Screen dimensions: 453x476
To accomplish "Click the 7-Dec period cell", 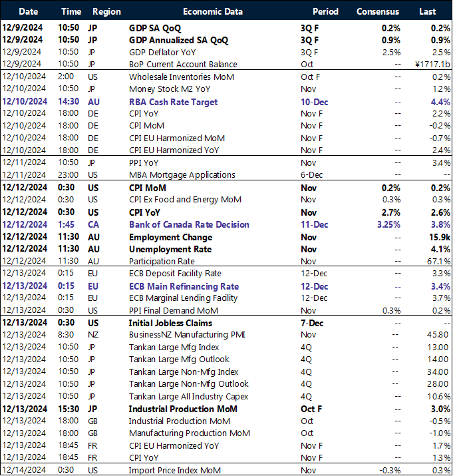I will point(312,323).
